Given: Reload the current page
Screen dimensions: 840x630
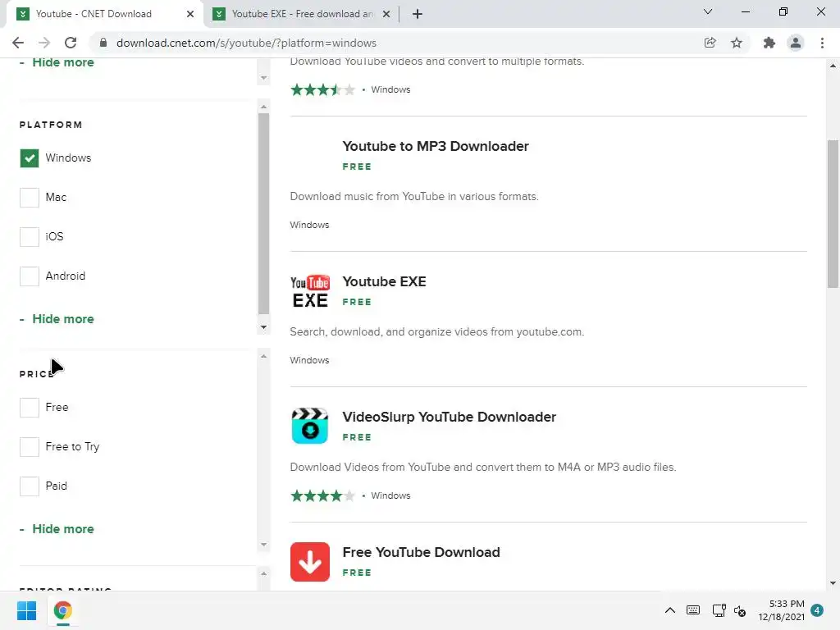Looking at the screenshot, I should 71,43.
